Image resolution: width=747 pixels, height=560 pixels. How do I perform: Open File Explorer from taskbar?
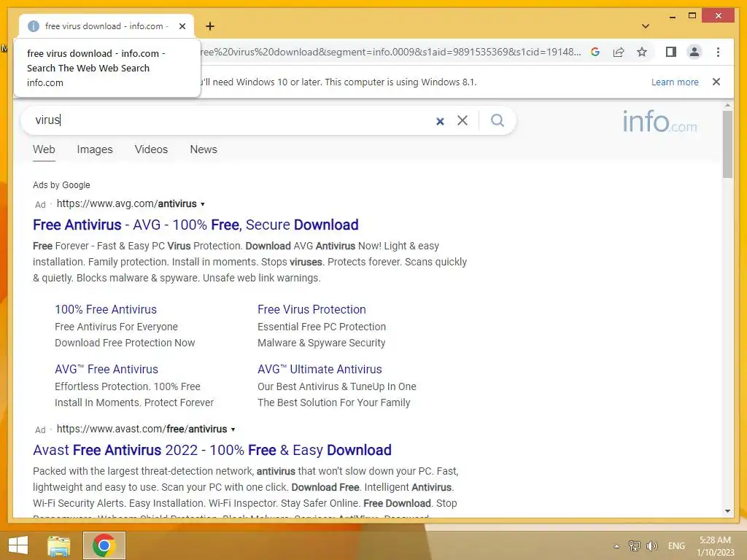tap(58, 545)
